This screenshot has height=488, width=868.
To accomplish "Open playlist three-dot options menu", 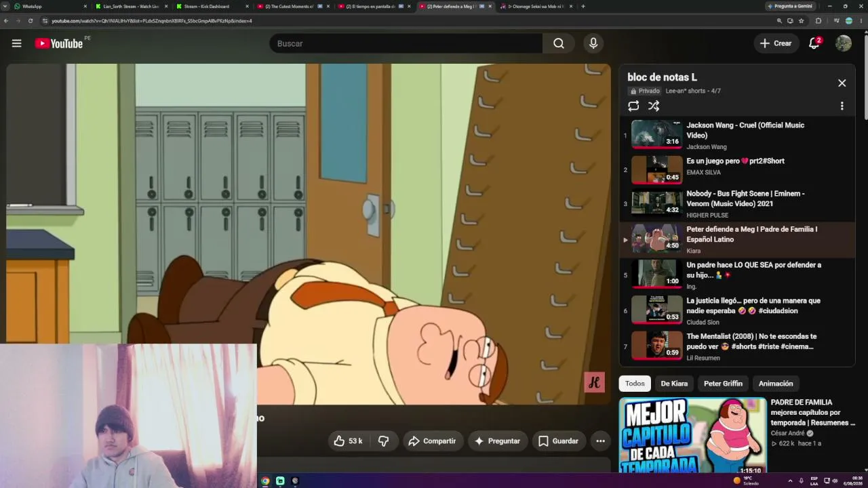I will [x=842, y=106].
